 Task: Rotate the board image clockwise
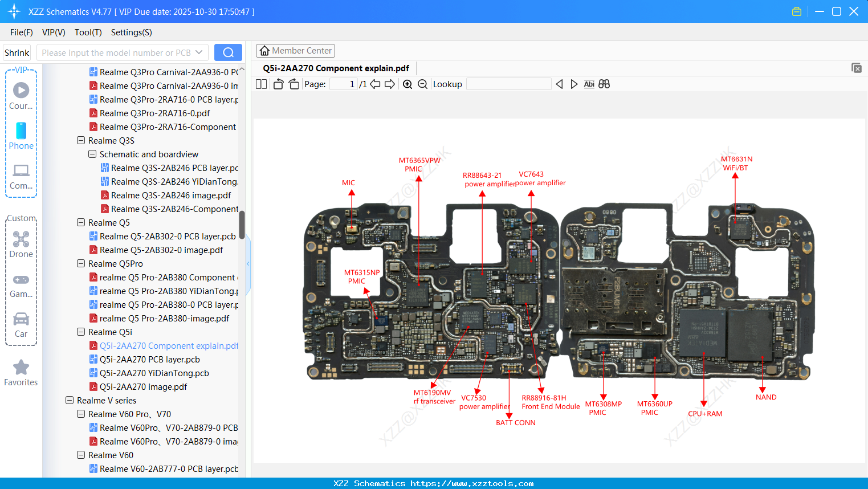(x=294, y=84)
